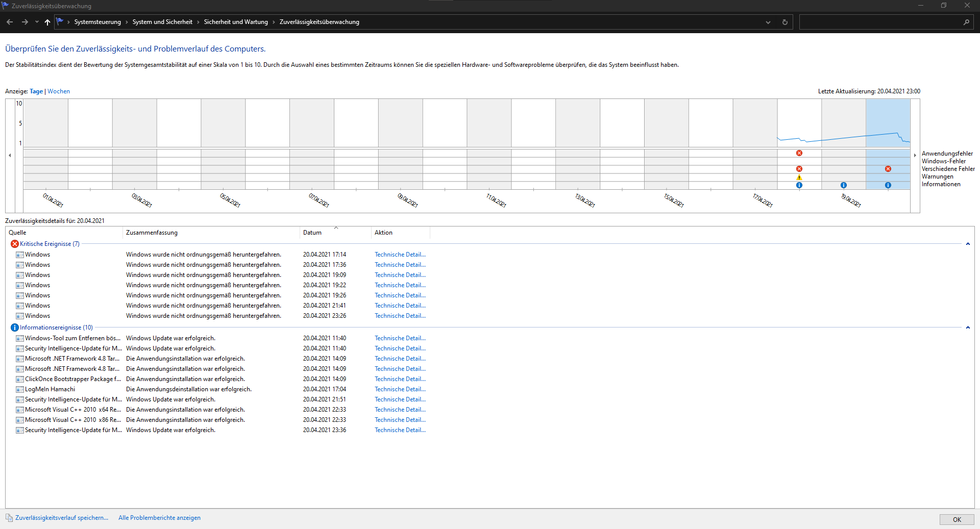The height and width of the screenshot is (529, 980).
Task: Switch display to Wochen view
Action: 59,91
